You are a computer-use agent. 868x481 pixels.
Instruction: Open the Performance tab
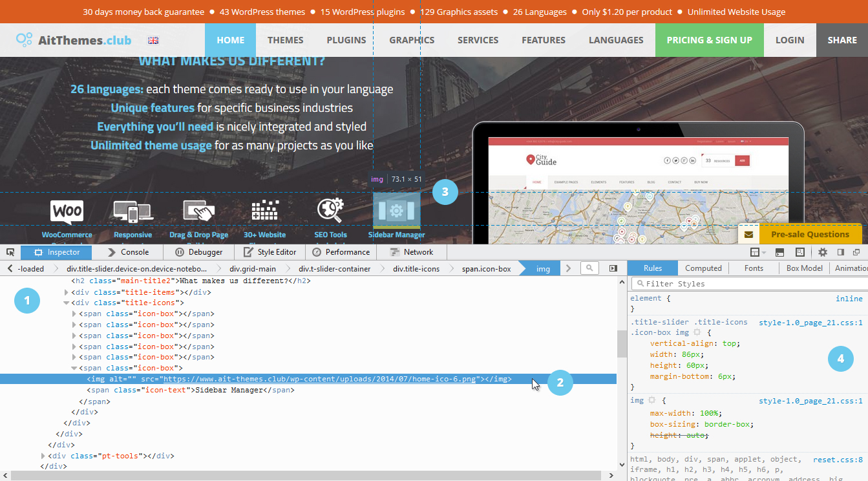click(341, 252)
